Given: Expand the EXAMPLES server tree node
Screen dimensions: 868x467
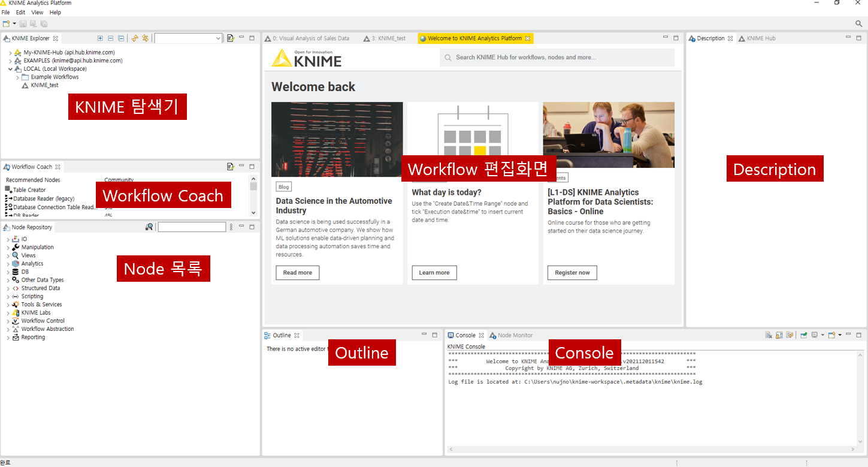Looking at the screenshot, I should coord(10,61).
